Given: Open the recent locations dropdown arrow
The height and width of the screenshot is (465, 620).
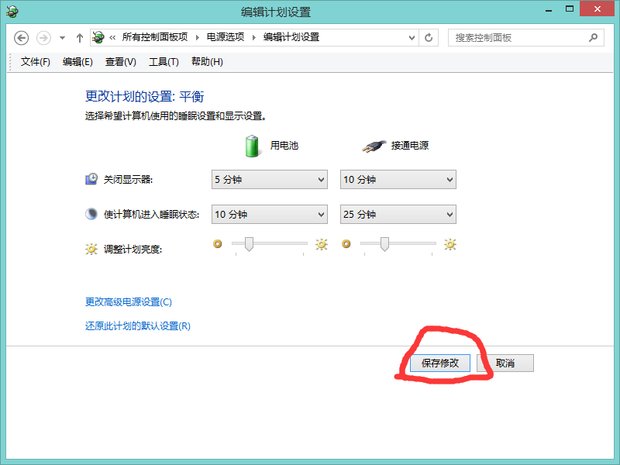Looking at the screenshot, I should coord(62,38).
